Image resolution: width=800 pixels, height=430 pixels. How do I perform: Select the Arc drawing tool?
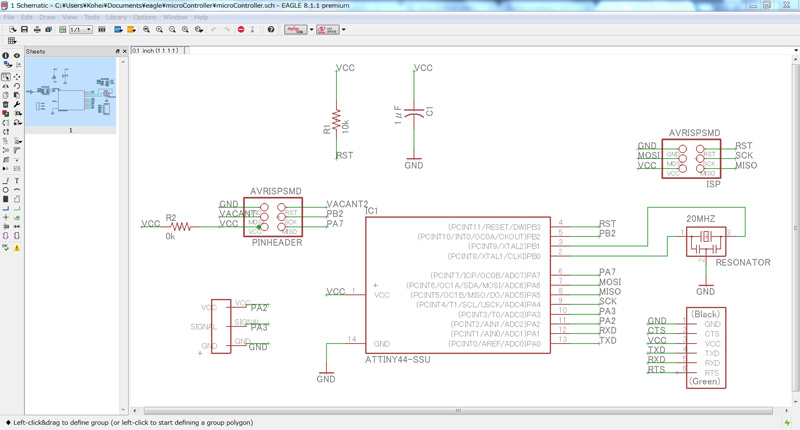17,190
